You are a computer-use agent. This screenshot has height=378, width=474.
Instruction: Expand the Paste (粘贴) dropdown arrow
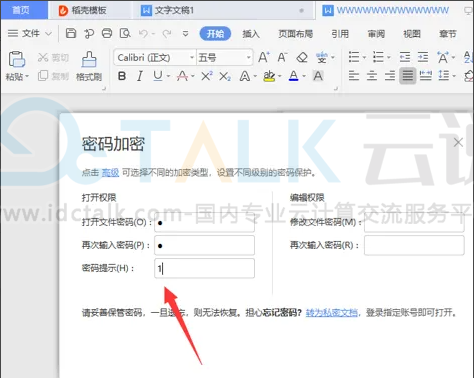[27, 77]
